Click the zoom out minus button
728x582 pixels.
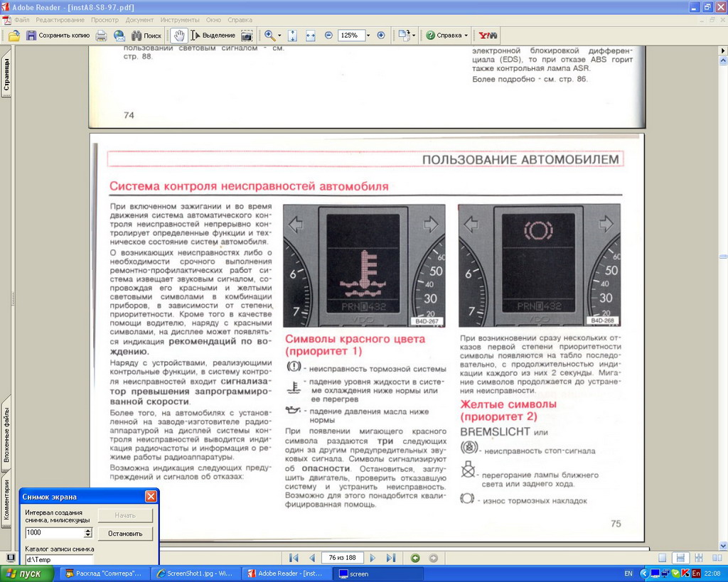pyautogui.click(x=328, y=36)
